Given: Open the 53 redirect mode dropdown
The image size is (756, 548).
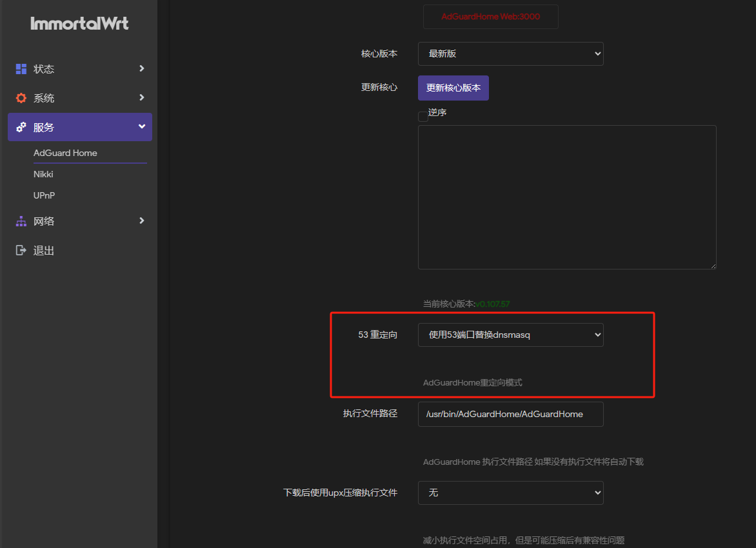Looking at the screenshot, I should [510, 335].
